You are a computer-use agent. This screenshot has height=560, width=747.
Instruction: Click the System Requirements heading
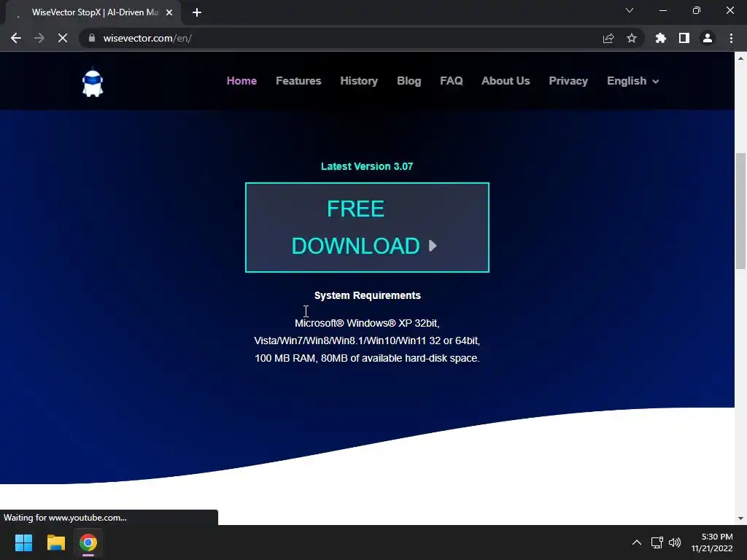point(368,295)
